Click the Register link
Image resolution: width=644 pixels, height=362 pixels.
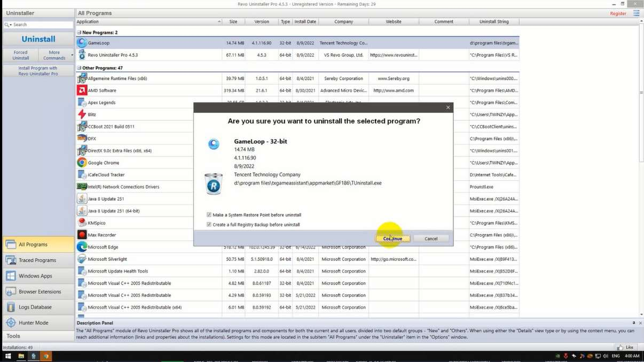[618, 13]
